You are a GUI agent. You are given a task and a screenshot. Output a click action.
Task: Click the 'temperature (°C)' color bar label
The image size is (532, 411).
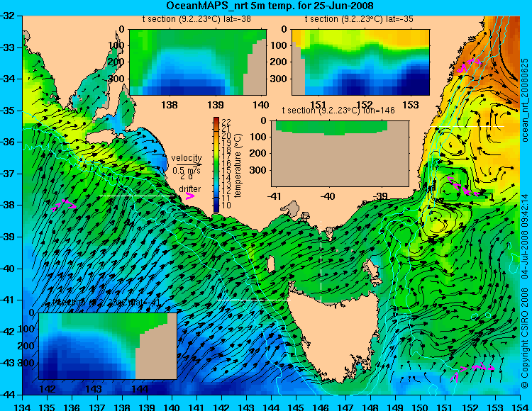click(x=238, y=165)
